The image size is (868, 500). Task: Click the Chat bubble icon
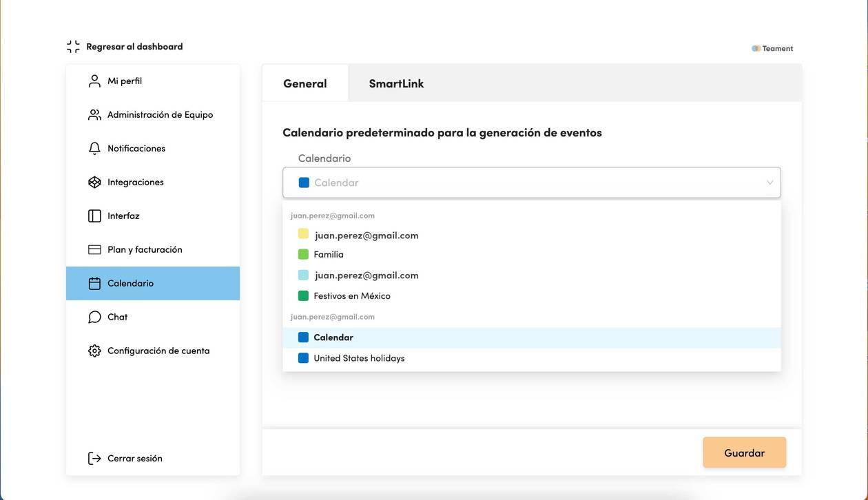(94, 317)
